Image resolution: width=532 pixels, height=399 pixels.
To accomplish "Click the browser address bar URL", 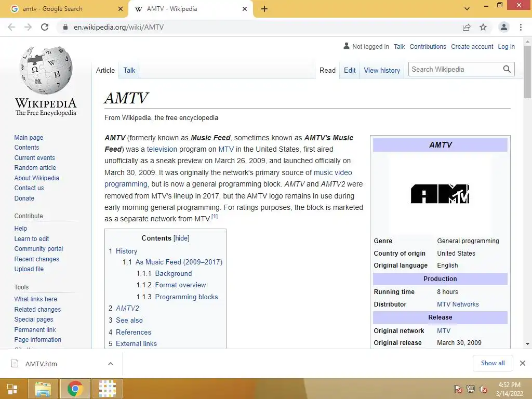I will (x=119, y=27).
